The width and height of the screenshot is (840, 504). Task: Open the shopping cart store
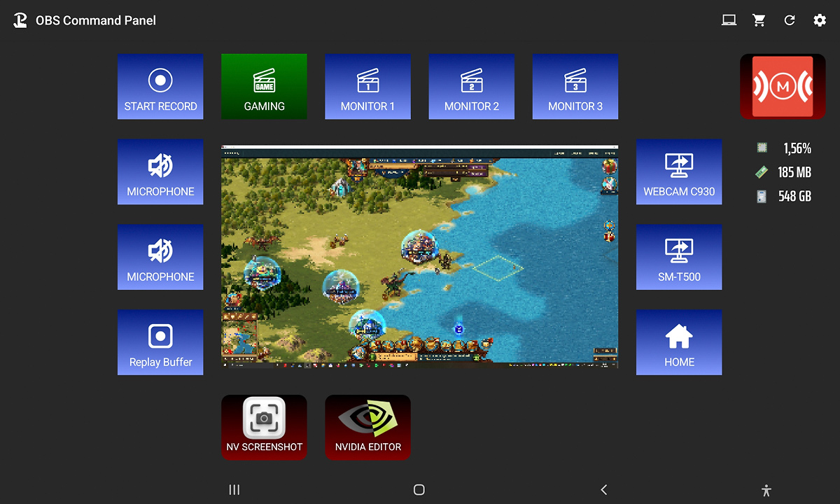tap(759, 20)
